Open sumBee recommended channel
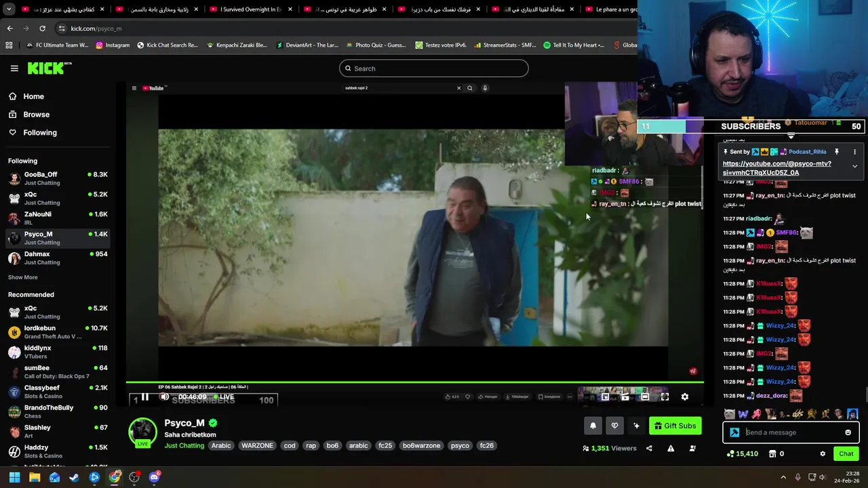Screen dimensions: 868x488 click(x=58, y=371)
